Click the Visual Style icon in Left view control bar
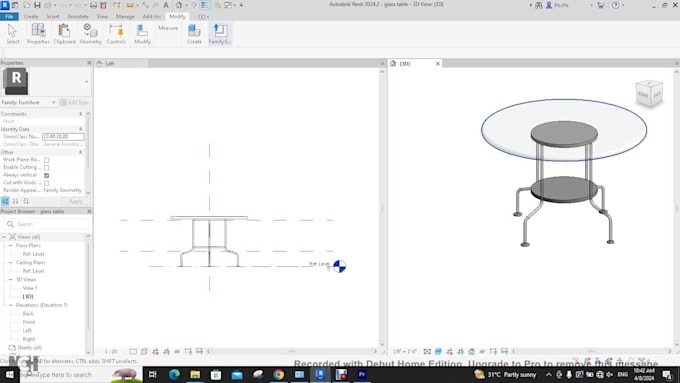Image resolution: width=680 pixels, height=383 pixels. click(144, 351)
